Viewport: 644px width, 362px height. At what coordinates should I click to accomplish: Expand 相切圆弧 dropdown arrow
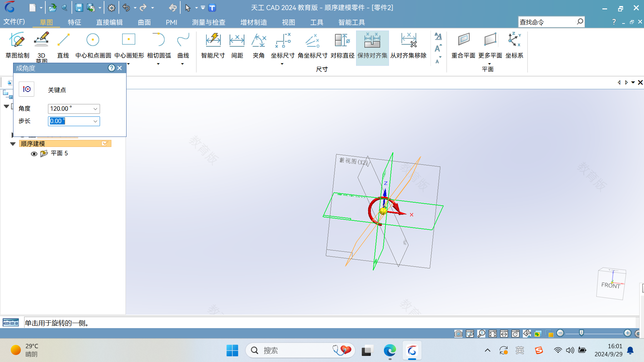point(158,64)
